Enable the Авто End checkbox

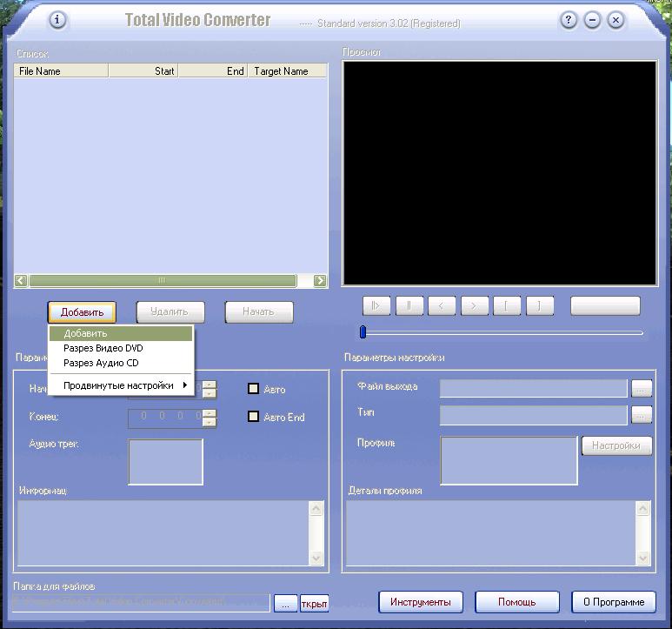coord(253,417)
